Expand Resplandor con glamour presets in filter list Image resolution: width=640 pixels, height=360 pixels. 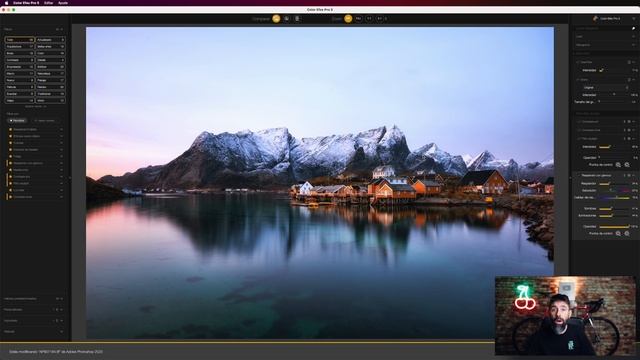click(x=62, y=163)
